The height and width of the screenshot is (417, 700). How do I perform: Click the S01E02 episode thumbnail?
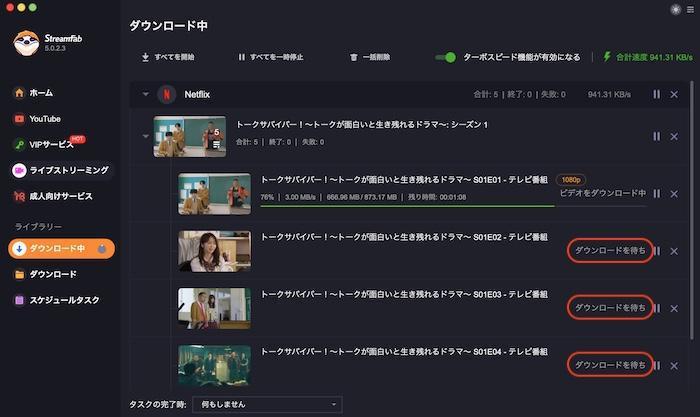pos(214,251)
